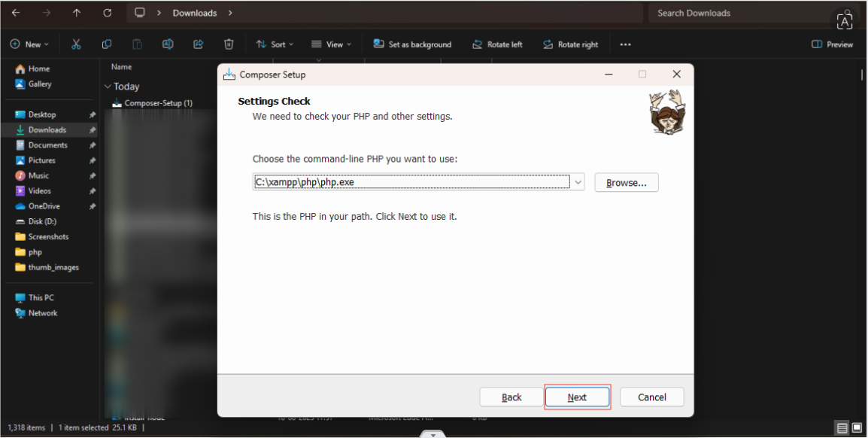868x438 pixels.
Task: Open the three-dots See more menu
Action: click(x=626, y=44)
